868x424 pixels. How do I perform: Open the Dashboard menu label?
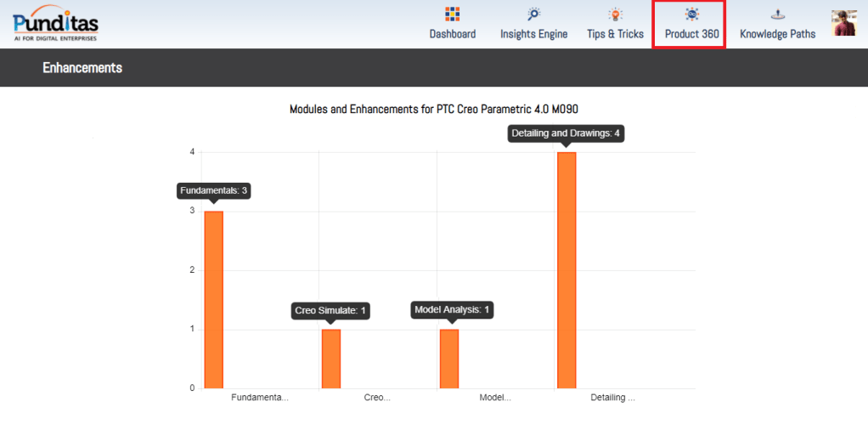click(x=452, y=34)
